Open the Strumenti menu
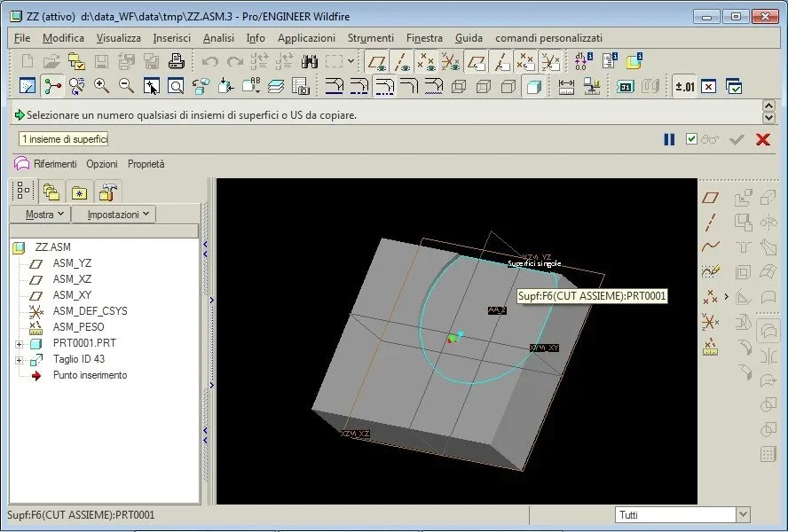 pos(371,38)
